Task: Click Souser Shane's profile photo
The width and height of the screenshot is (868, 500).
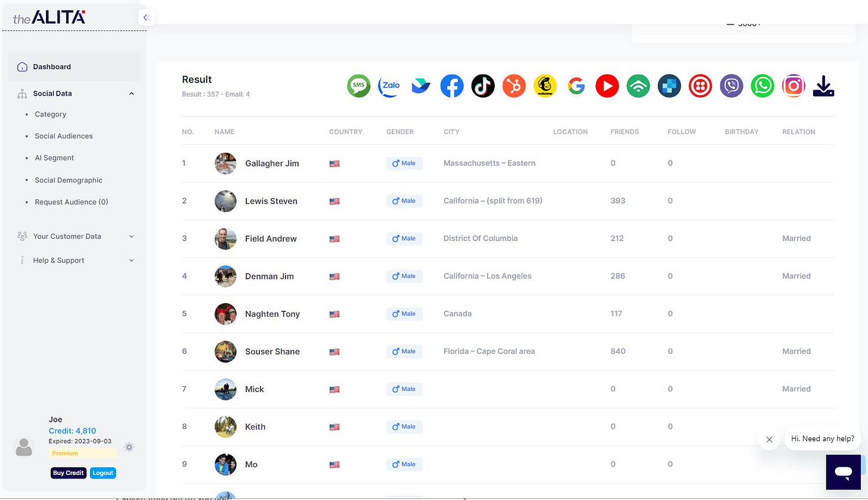Action: [x=225, y=351]
